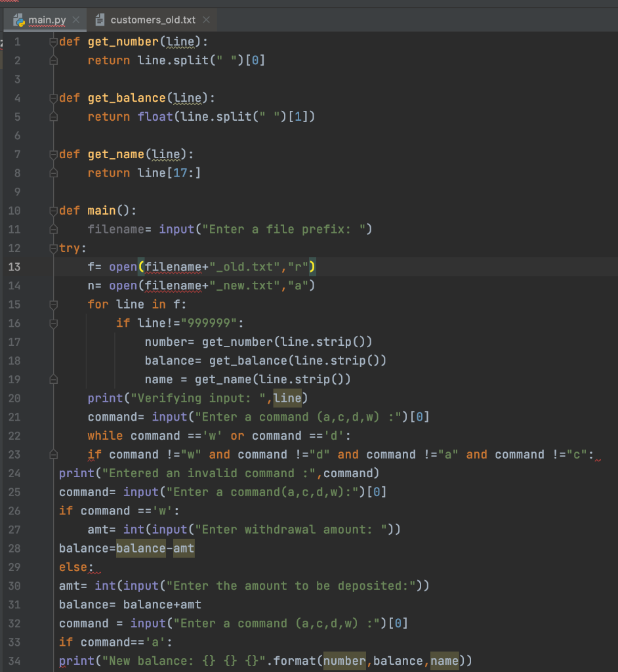Collapse the get_name function fold marker
This screenshot has height=672, width=618.
point(54,154)
